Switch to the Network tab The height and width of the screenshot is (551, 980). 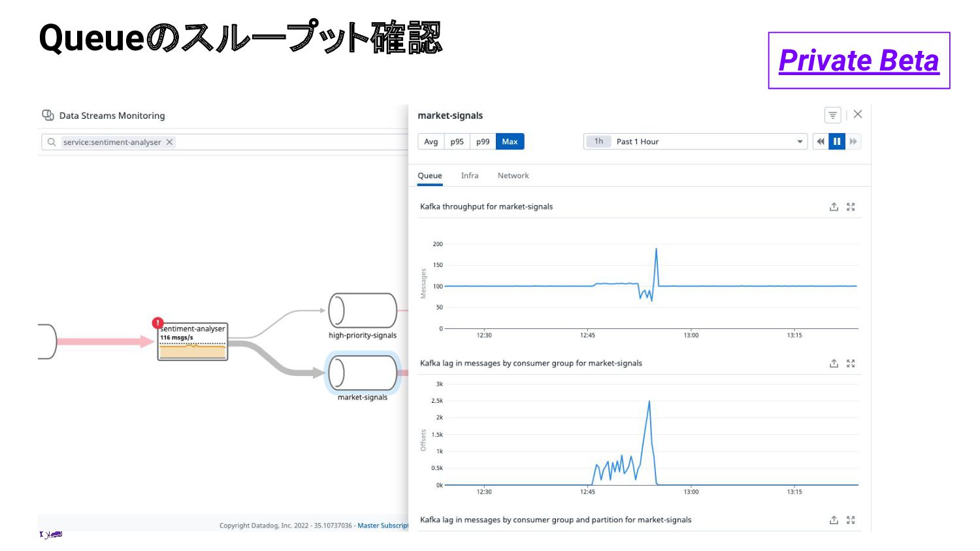pos(513,176)
